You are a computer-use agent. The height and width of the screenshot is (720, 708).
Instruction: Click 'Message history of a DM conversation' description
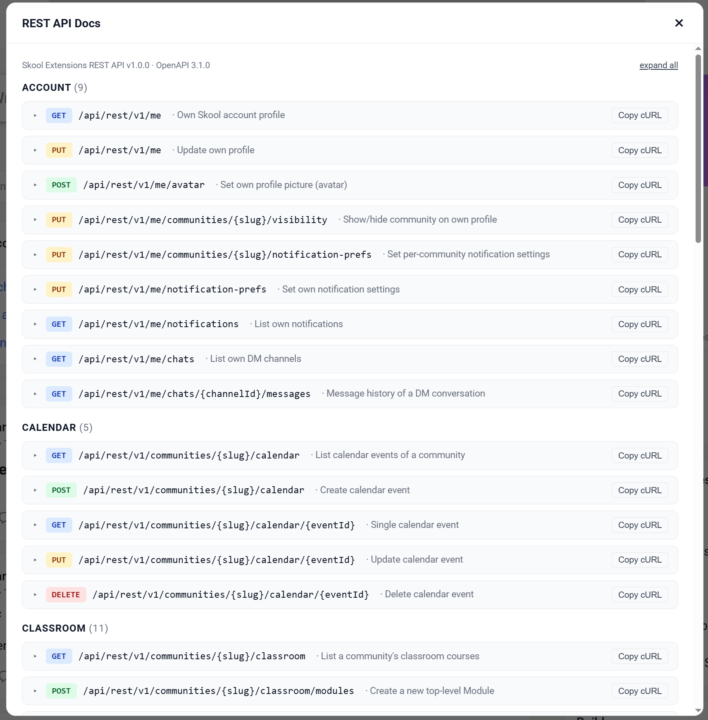405,394
